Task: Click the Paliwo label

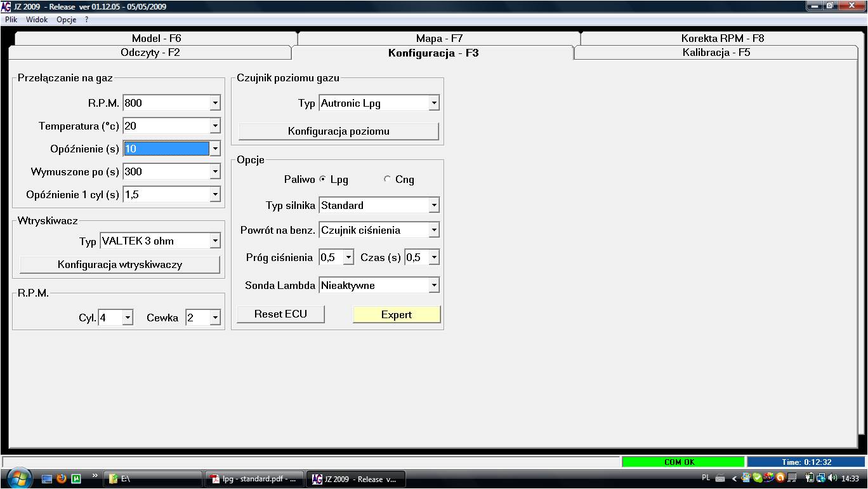Action: coord(299,180)
